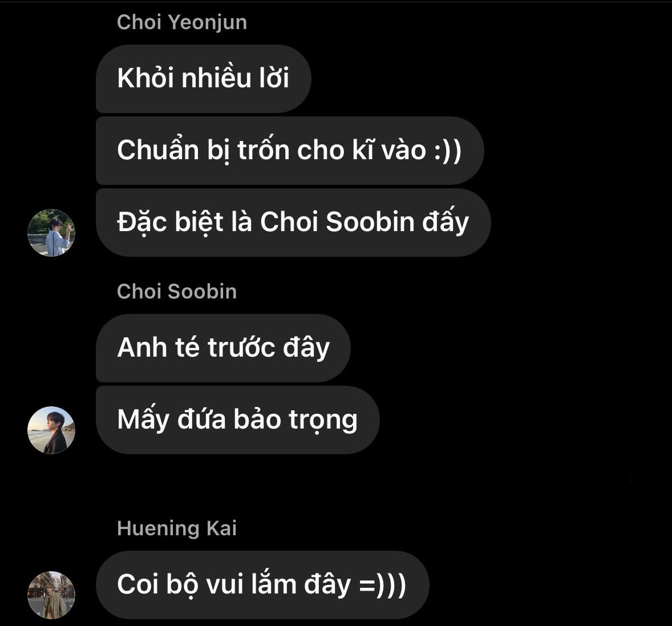This screenshot has height=626, width=672.
Task: Select the "Coi bộ vui lắm đây" message
Action: 263,585
